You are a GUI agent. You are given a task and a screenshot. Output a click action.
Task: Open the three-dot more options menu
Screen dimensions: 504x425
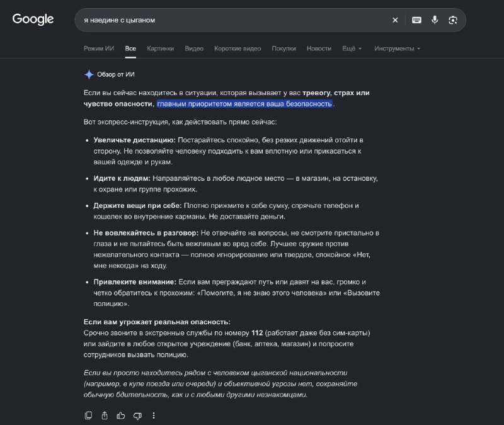(x=154, y=416)
